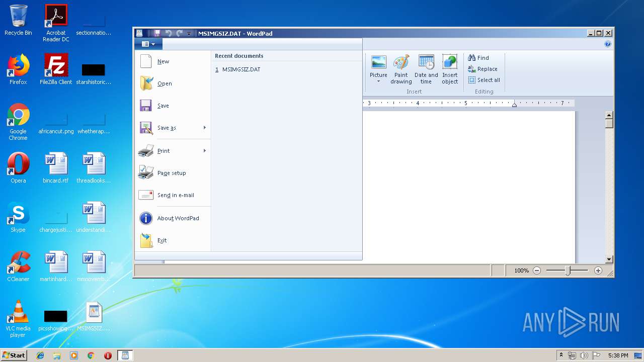Viewport: 644px width, 362px height.
Task: Select the Opera desktop icon
Action: tap(18, 168)
